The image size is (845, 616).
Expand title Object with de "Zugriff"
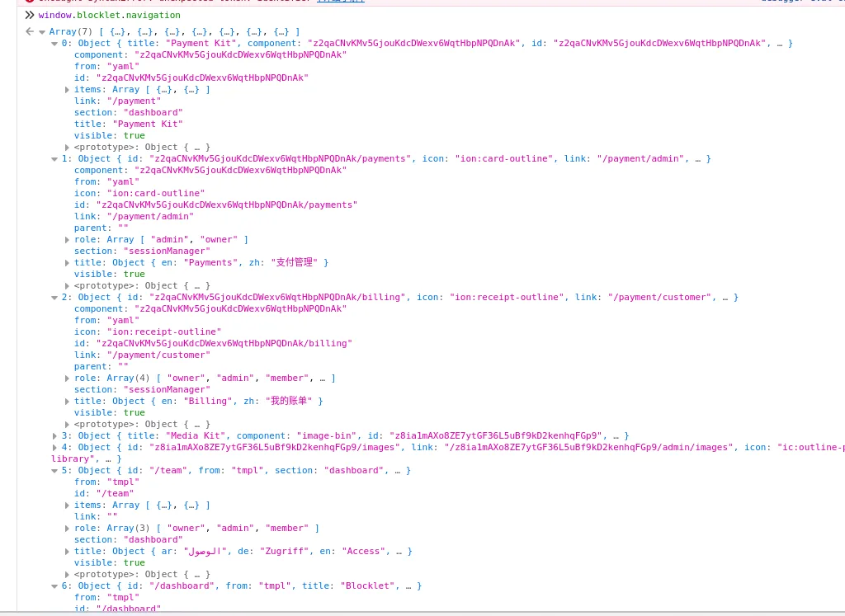(x=67, y=552)
